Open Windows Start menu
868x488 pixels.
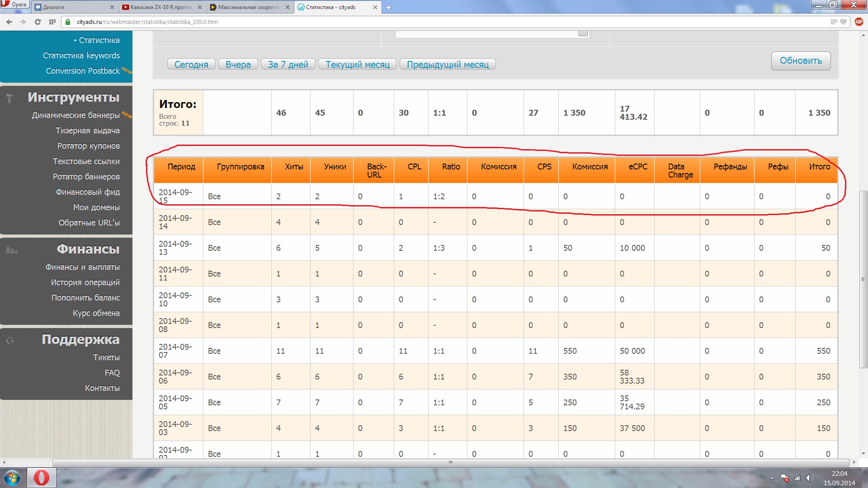12,478
